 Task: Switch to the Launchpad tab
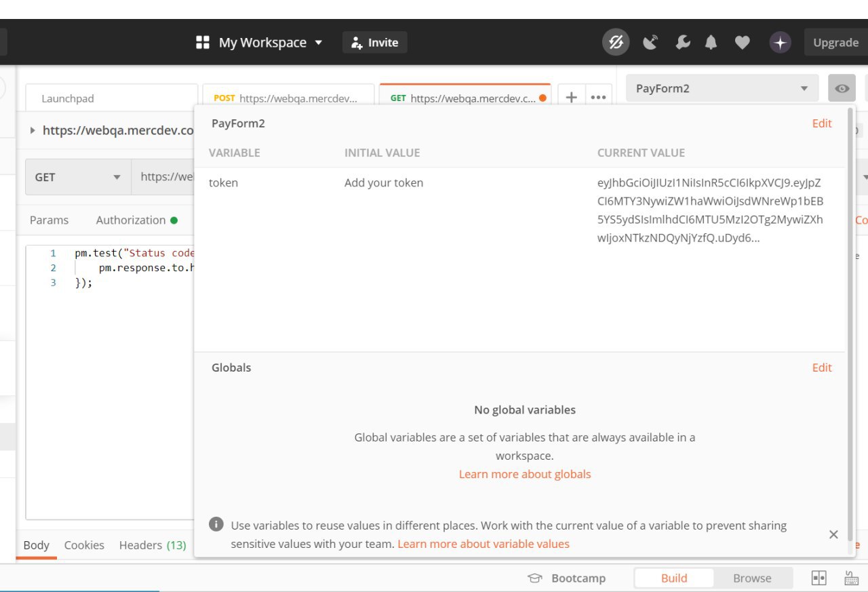(112, 98)
